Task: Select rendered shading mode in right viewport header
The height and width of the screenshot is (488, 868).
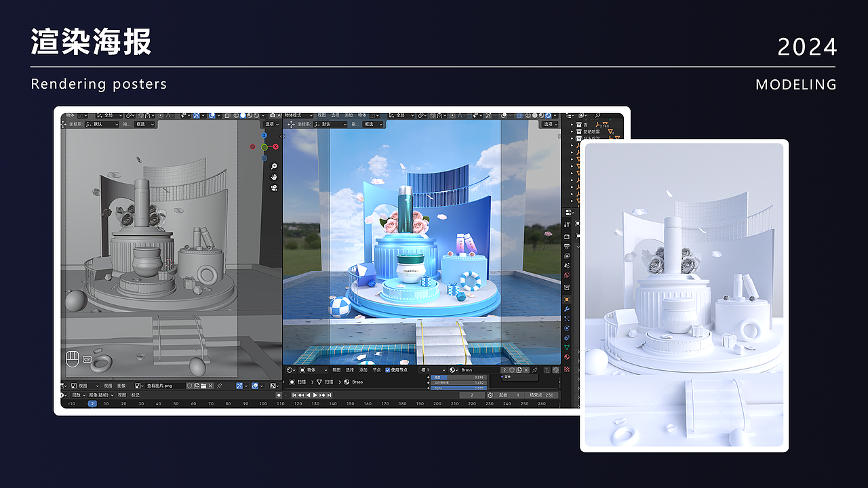Action: (548, 116)
